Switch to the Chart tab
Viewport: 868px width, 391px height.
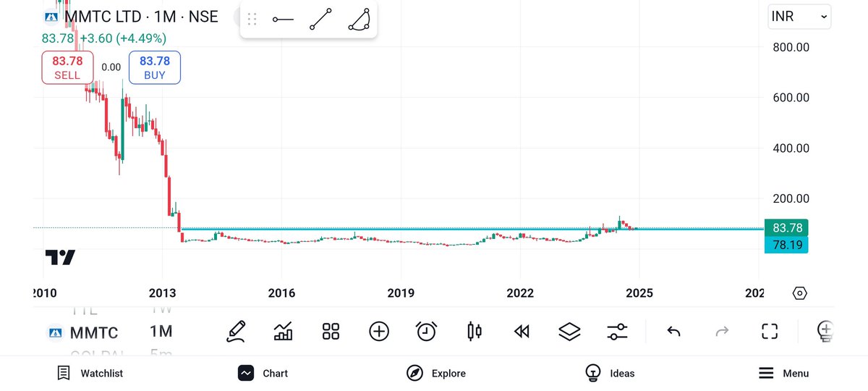(x=263, y=374)
